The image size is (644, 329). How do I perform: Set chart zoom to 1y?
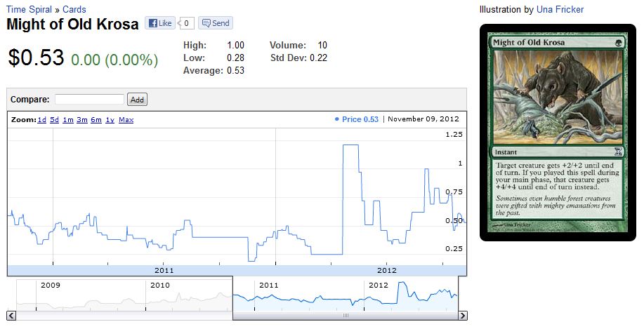pyautogui.click(x=110, y=120)
